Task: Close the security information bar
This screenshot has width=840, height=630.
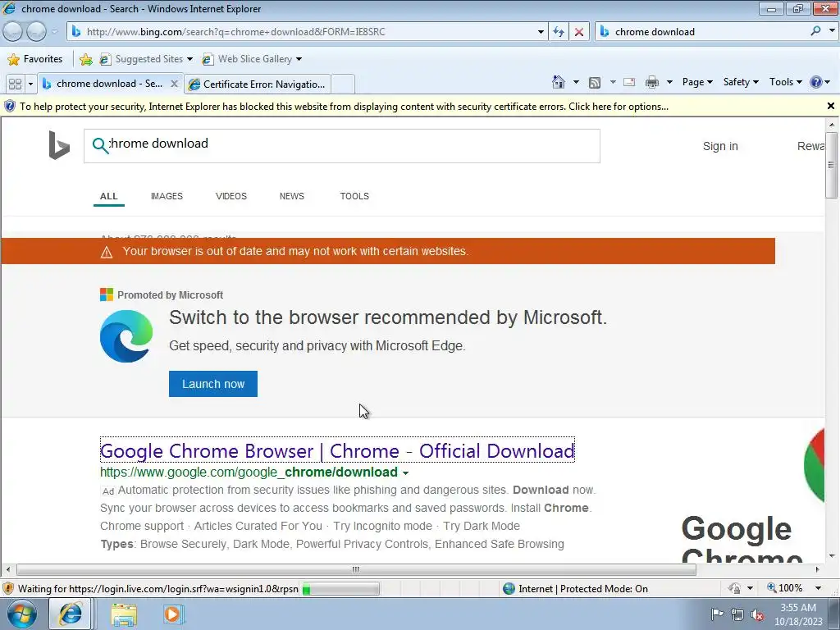Action: click(x=831, y=106)
